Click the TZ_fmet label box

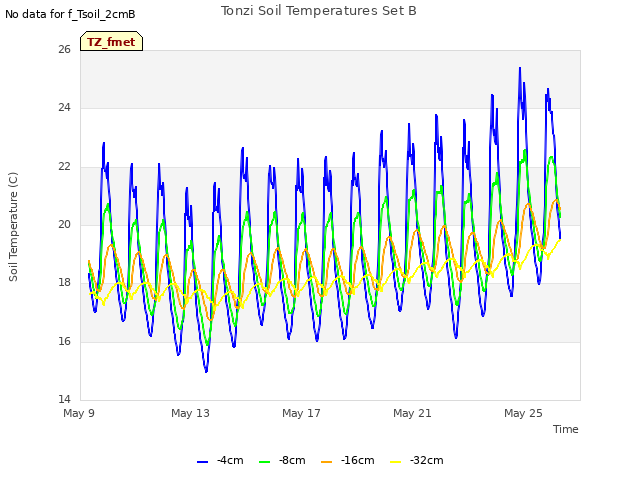(x=111, y=41)
